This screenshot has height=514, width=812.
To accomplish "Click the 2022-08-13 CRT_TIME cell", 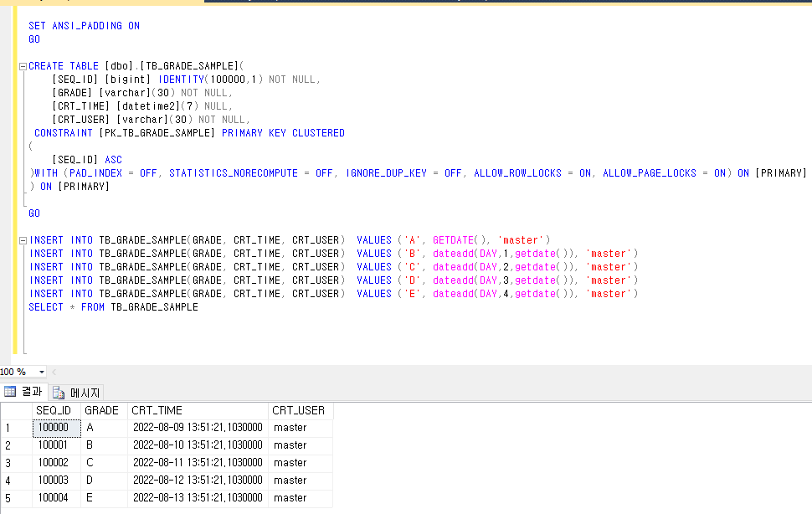I will (197, 498).
